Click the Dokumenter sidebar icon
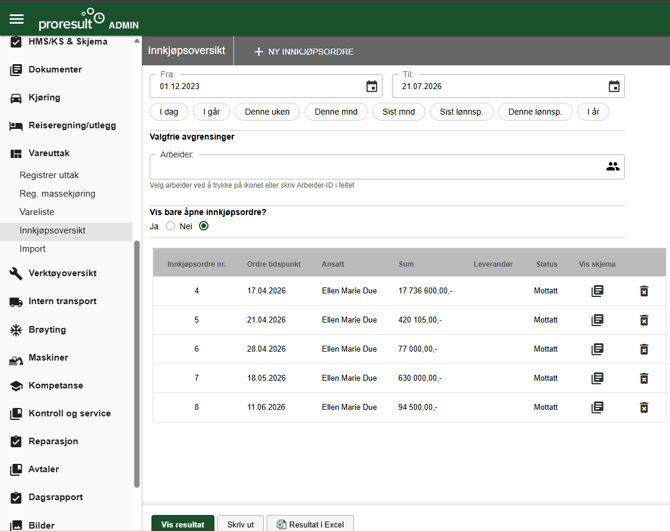This screenshot has width=670, height=531. click(16, 70)
